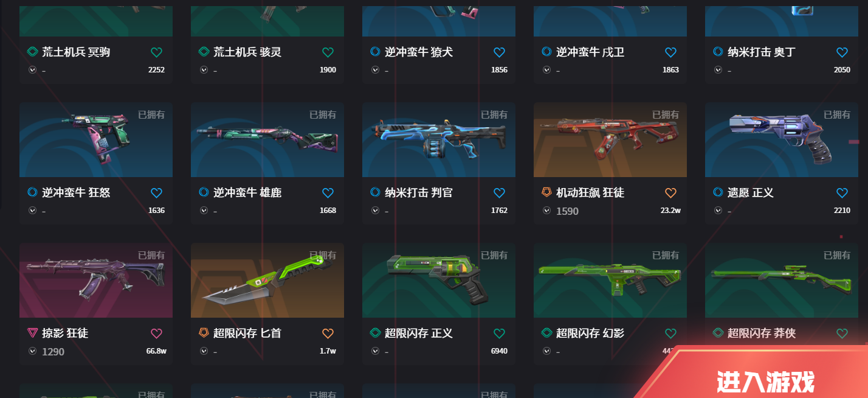This screenshot has width=868, height=398.
Task: Click pink triangle icon beside 掠影 狂徒
Action: [x=32, y=333]
